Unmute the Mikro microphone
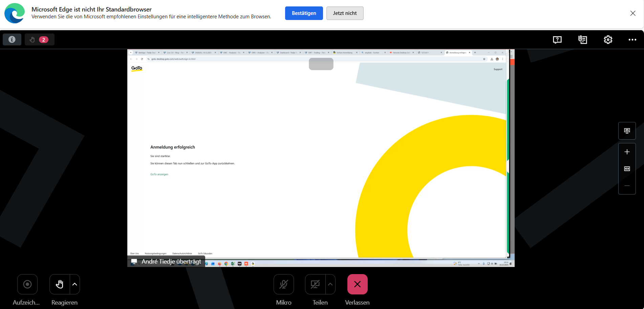The image size is (644, 309). click(283, 284)
